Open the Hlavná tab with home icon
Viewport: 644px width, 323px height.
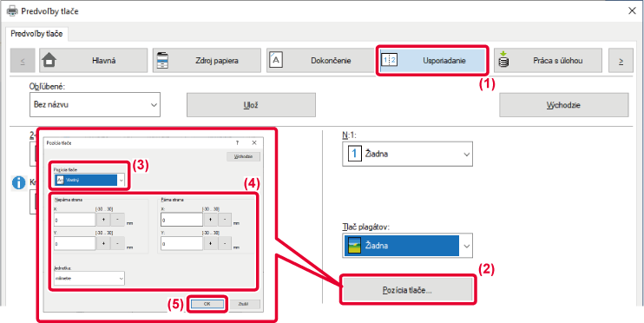[x=93, y=61]
